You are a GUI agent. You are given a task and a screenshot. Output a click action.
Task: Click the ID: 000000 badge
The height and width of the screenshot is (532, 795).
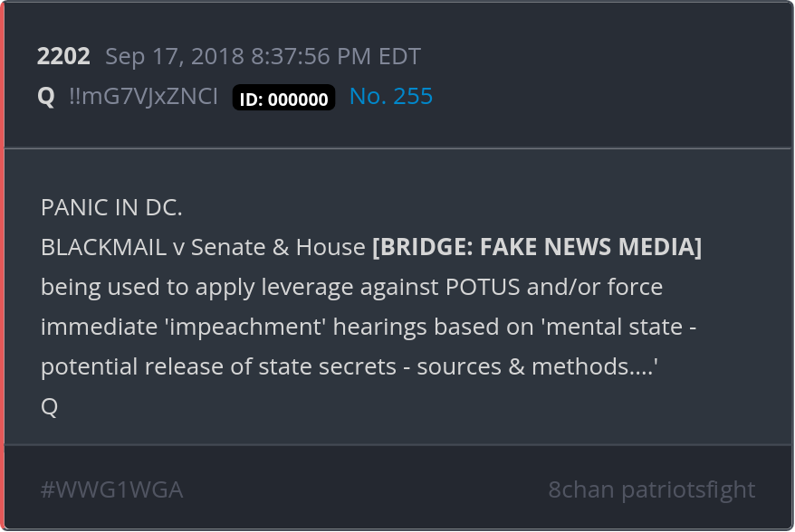(284, 98)
